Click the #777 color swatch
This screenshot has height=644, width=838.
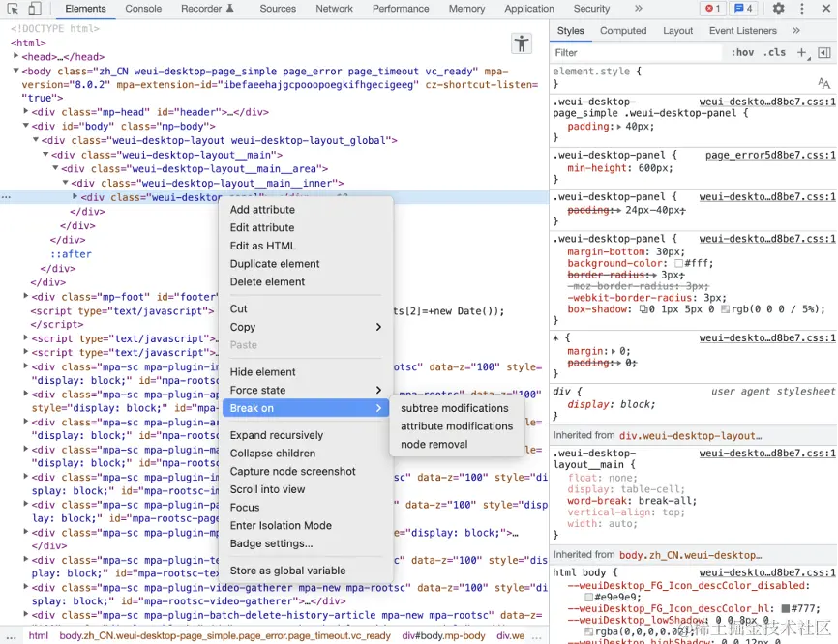(x=785, y=609)
